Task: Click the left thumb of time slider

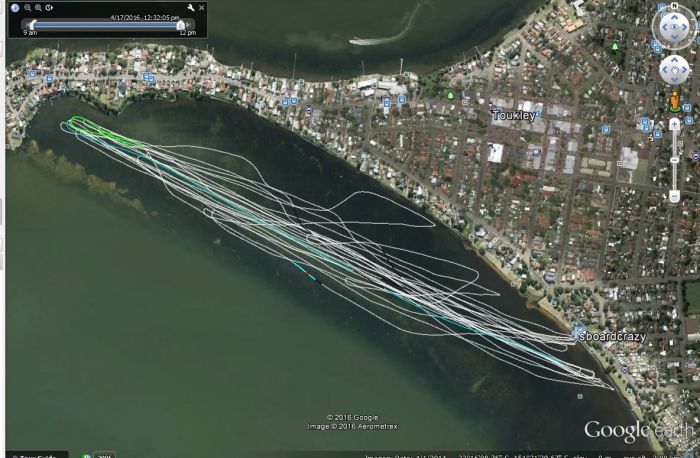Action: click(32, 24)
